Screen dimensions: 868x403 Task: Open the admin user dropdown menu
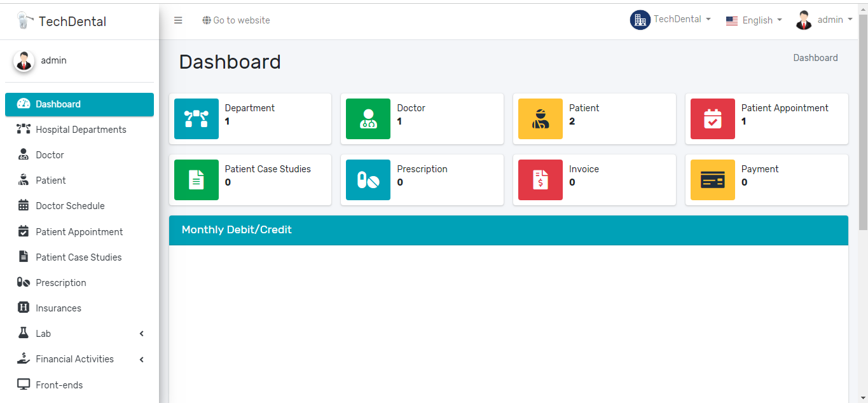pos(823,20)
